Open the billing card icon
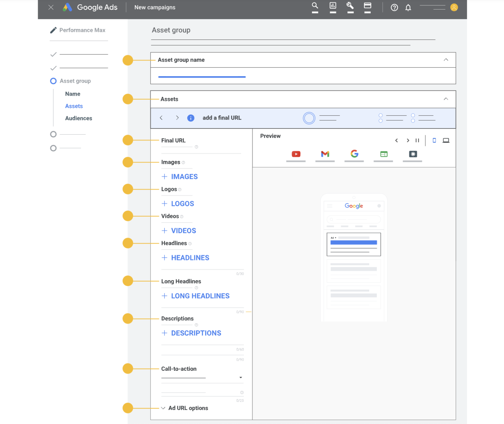This screenshot has height=424, width=504. (x=367, y=6)
